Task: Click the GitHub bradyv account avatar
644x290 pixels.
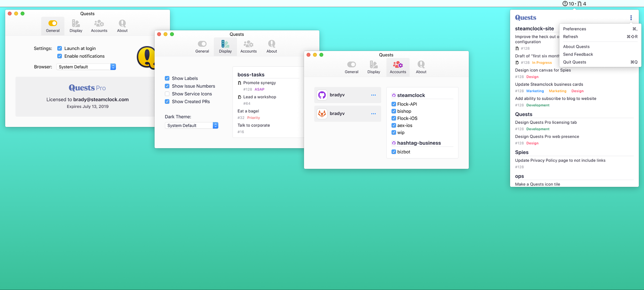Action: (322, 95)
